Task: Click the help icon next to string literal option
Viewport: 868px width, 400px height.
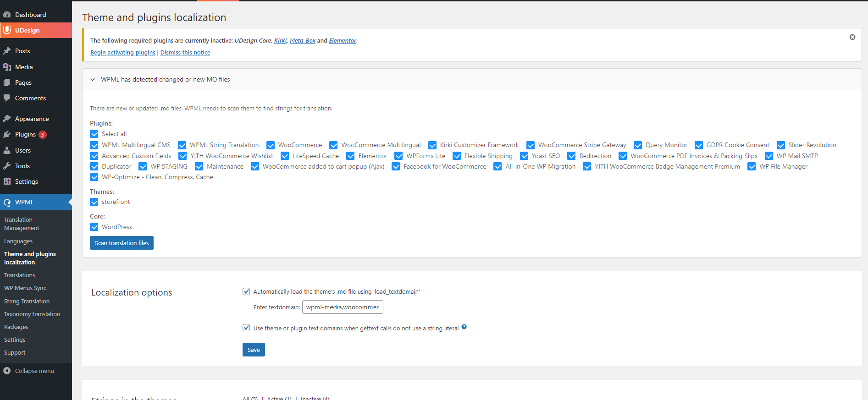Action: (x=464, y=327)
